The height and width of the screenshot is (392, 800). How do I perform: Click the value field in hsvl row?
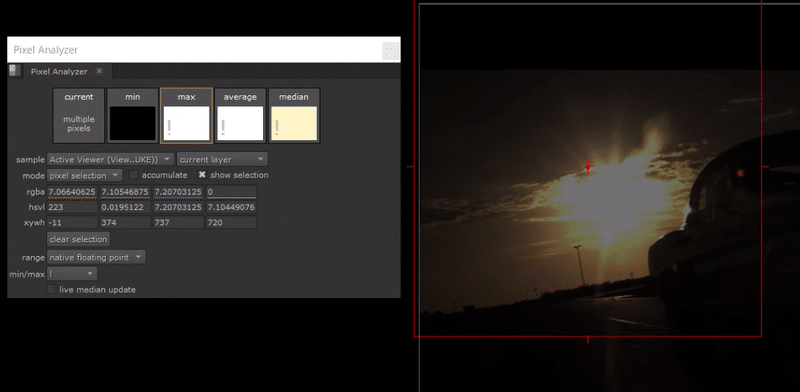click(179, 207)
